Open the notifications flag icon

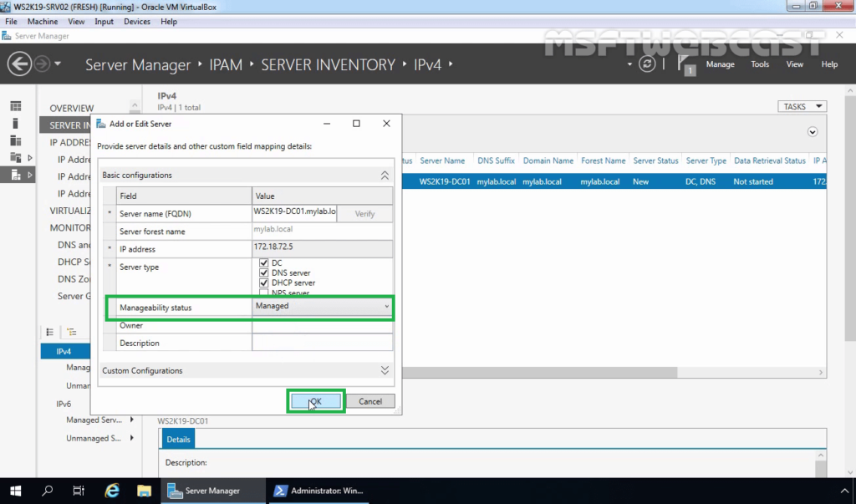(x=685, y=64)
